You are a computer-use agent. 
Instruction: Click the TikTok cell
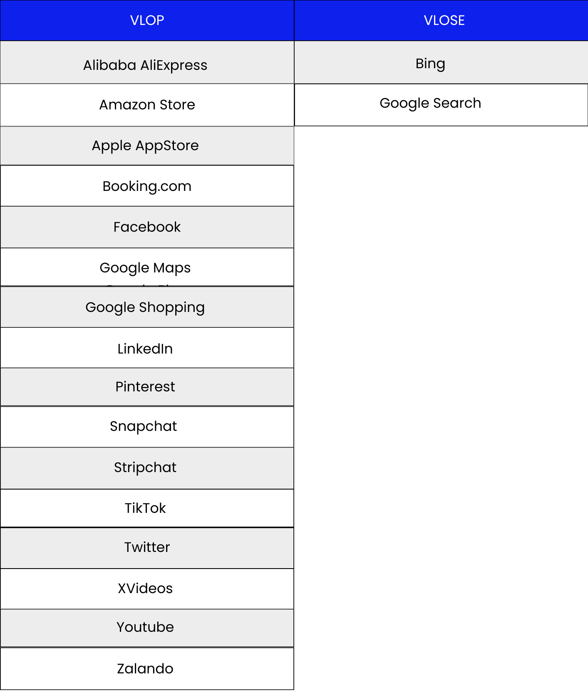coord(145,508)
